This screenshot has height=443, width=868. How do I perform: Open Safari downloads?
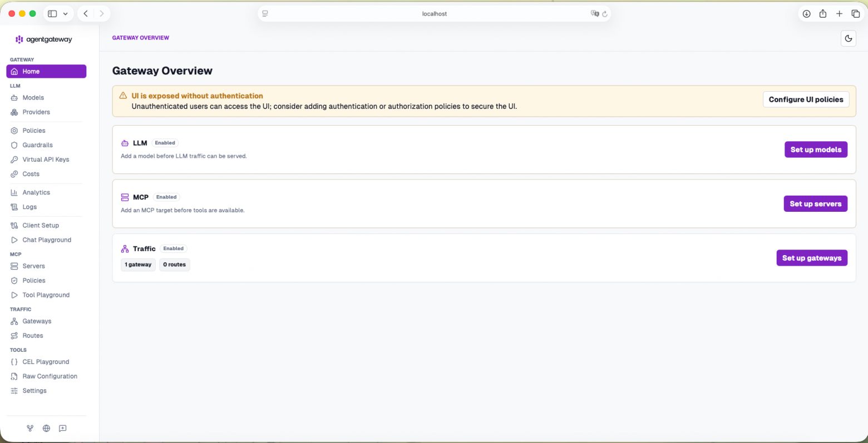[806, 14]
